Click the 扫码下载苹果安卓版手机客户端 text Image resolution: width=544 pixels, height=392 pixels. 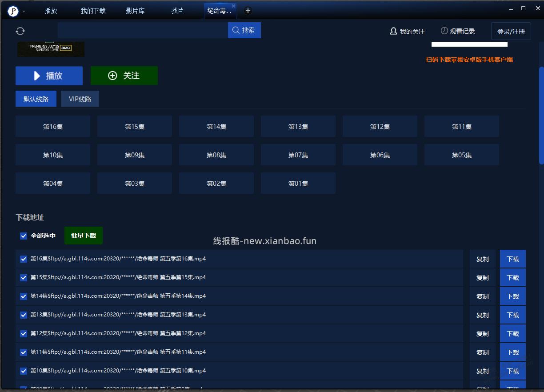tap(469, 60)
